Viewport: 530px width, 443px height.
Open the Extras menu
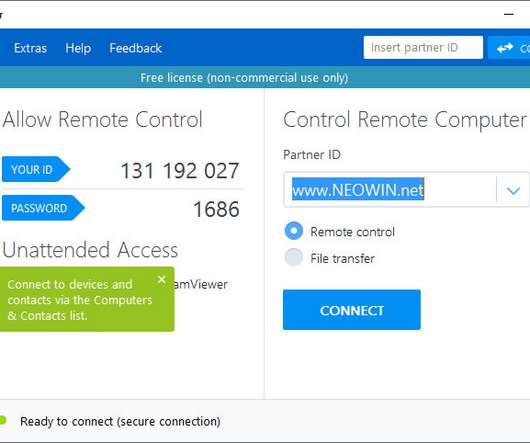pos(30,48)
